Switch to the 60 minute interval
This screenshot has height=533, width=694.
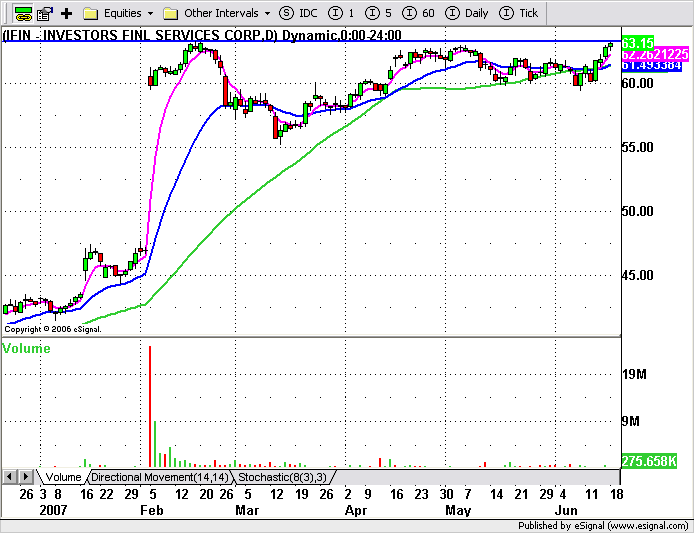[418, 13]
